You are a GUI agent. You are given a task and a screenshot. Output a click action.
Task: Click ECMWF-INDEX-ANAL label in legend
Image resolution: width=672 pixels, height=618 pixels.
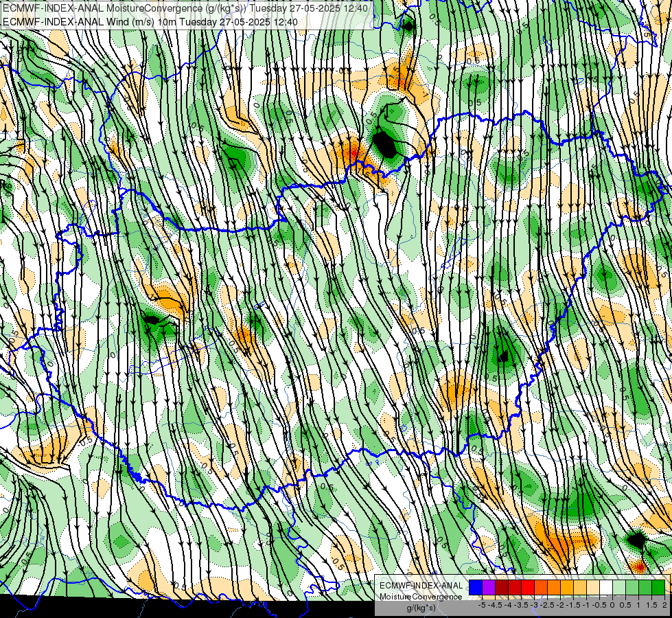tap(421, 586)
